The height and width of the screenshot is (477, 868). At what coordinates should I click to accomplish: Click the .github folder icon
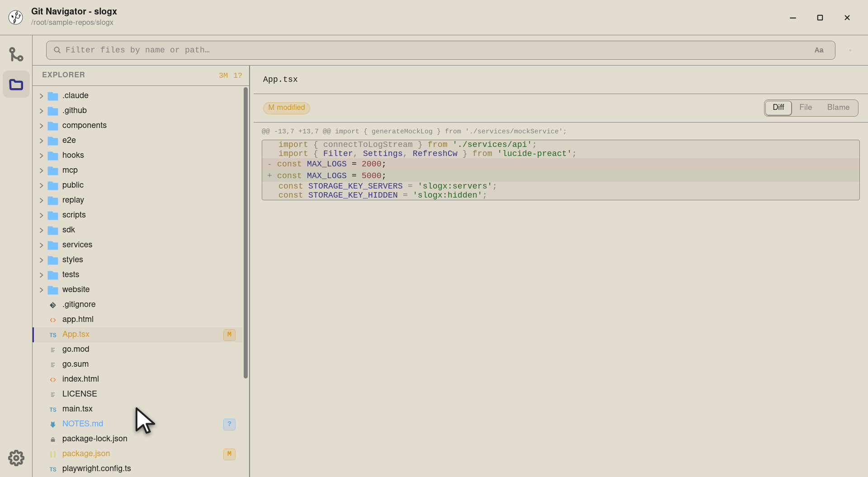coord(53,111)
